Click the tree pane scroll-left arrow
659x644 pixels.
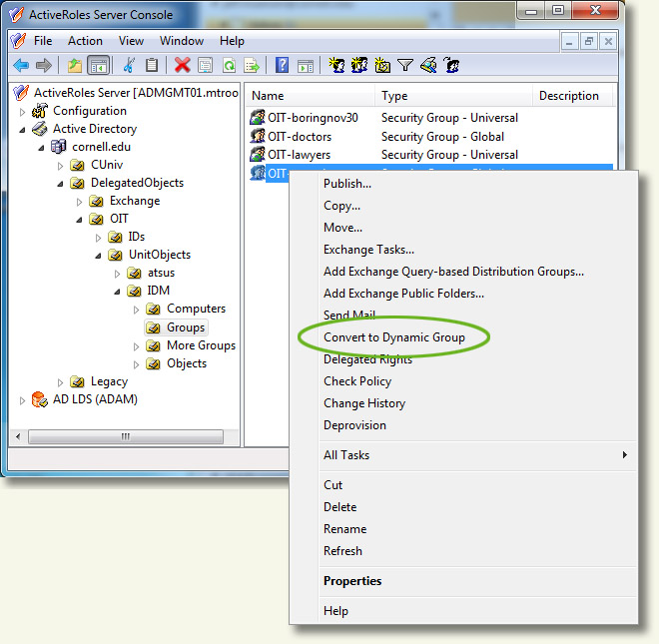[x=18, y=436]
